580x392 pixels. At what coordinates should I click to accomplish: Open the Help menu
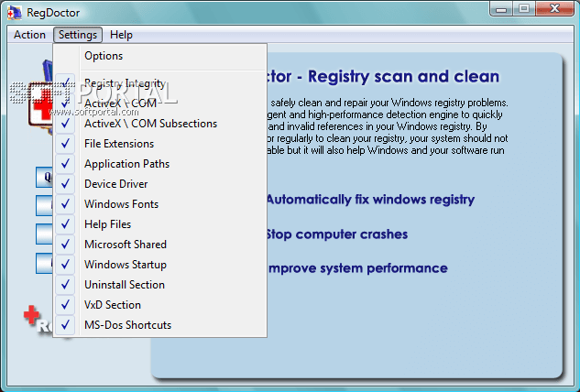point(121,35)
